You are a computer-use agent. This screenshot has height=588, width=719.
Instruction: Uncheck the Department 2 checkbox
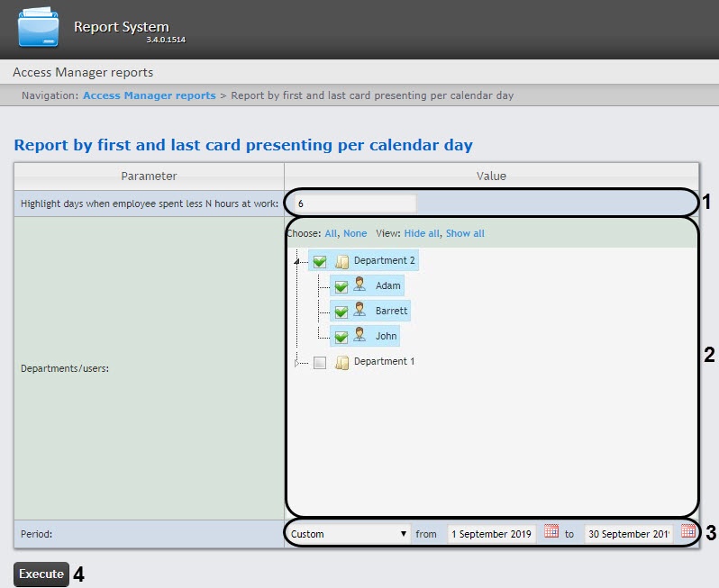click(320, 262)
